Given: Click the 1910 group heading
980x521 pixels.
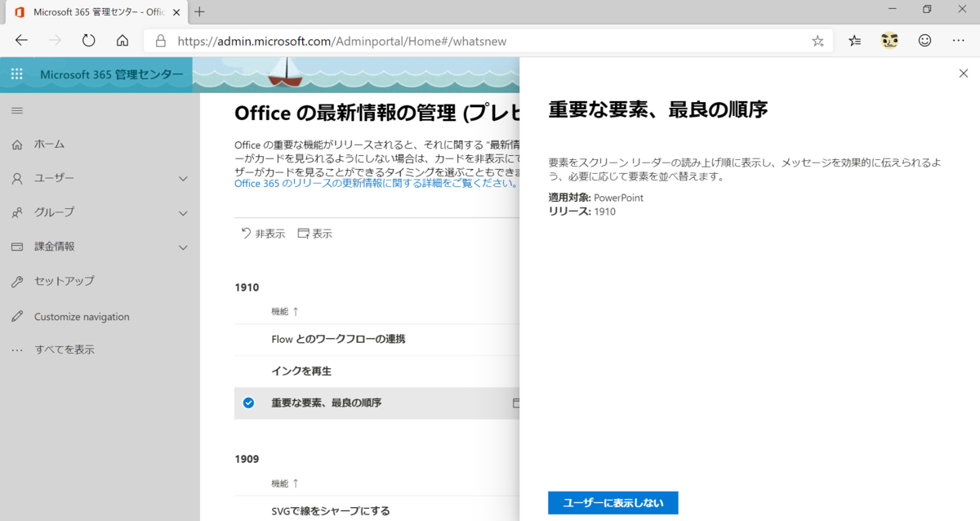Looking at the screenshot, I should pos(247,287).
